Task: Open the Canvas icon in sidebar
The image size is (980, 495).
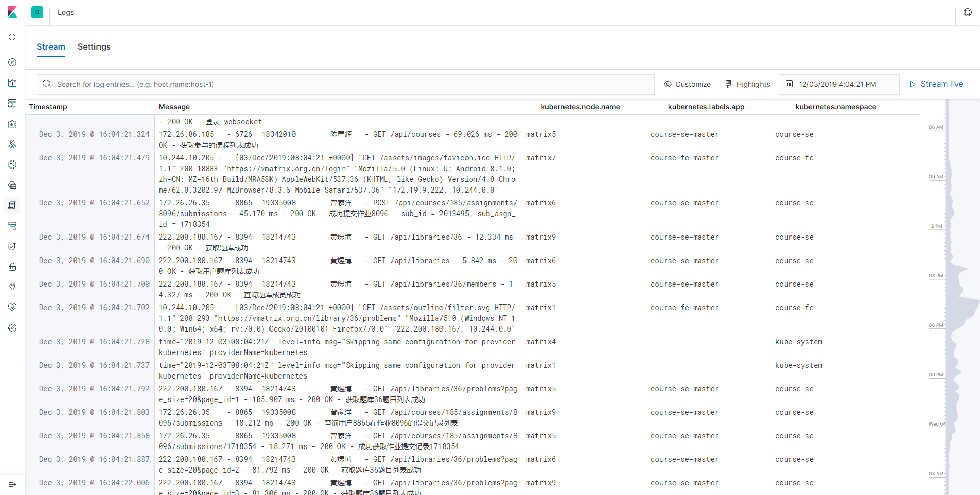Action: pyautogui.click(x=12, y=124)
